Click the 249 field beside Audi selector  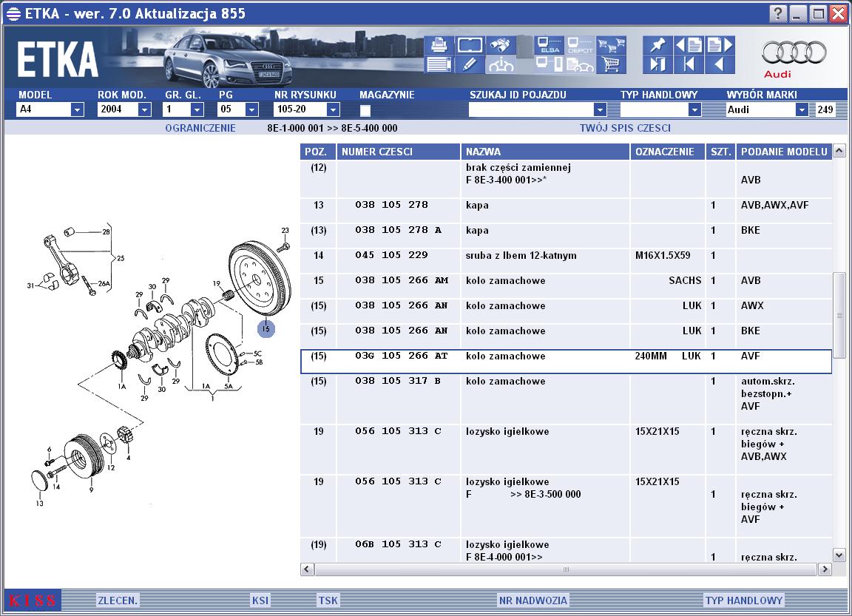pos(825,109)
